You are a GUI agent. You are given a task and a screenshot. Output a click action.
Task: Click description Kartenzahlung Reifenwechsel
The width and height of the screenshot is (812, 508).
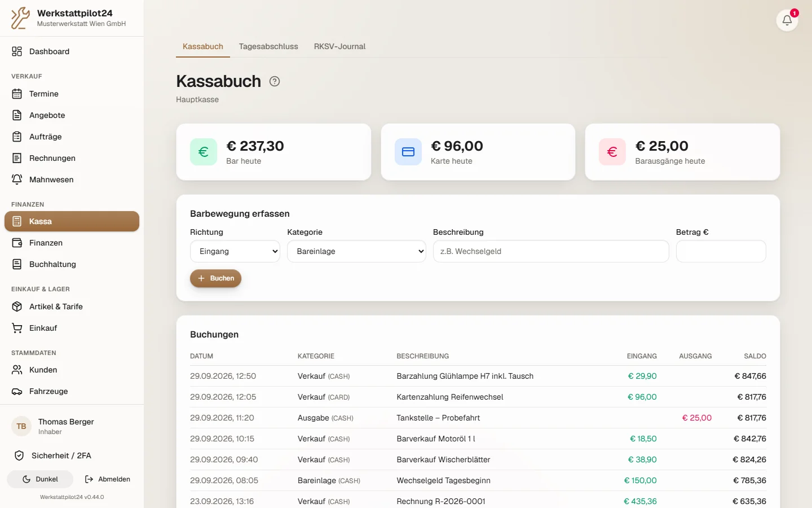[450, 397]
